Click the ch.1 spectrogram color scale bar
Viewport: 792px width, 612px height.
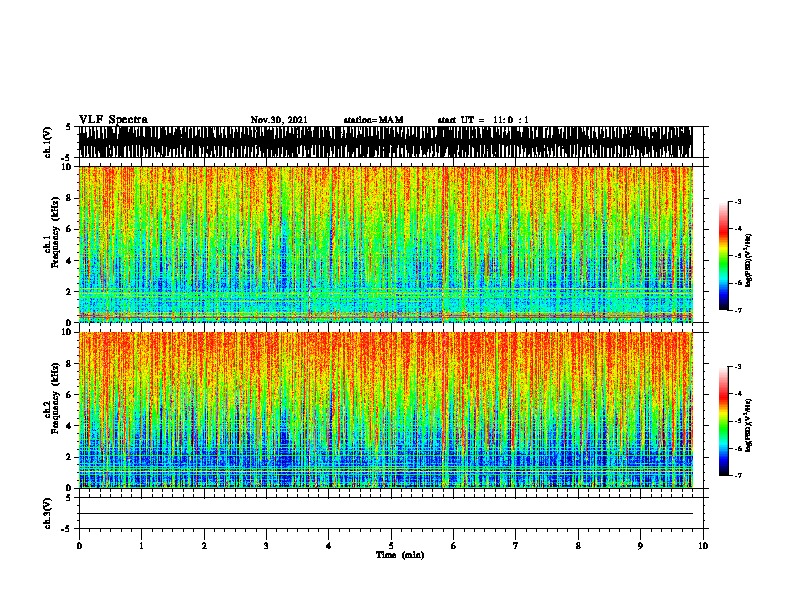point(723,256)
